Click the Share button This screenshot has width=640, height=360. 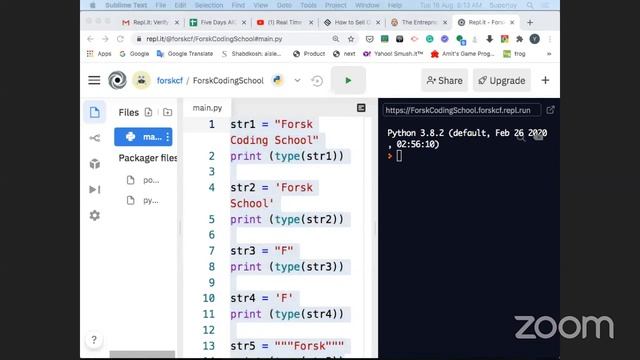click(x=444, y=80)
